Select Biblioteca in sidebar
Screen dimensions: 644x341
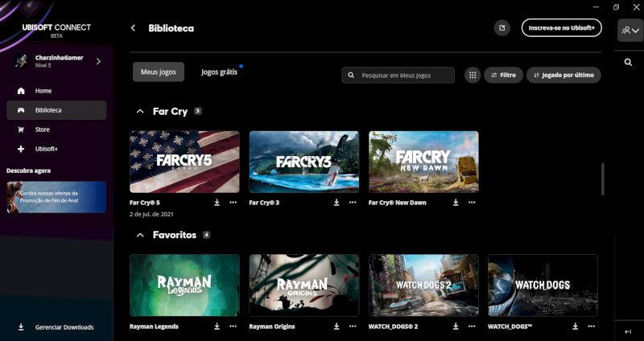[x=56, y=110]
